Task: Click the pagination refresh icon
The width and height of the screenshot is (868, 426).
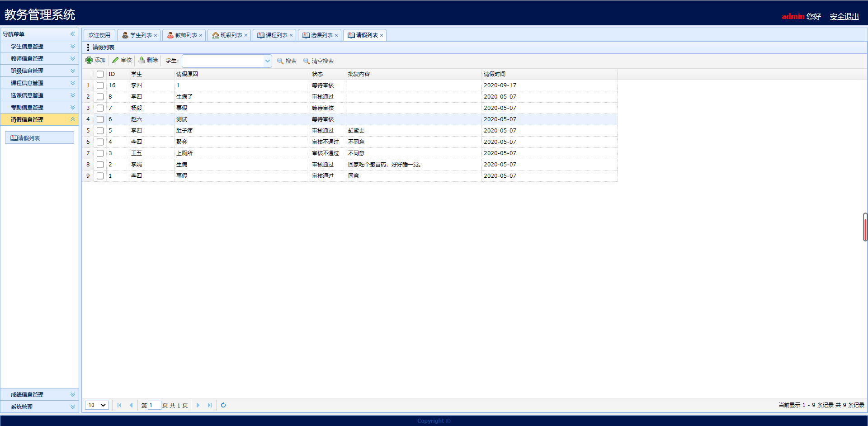Action: [223, 405]
